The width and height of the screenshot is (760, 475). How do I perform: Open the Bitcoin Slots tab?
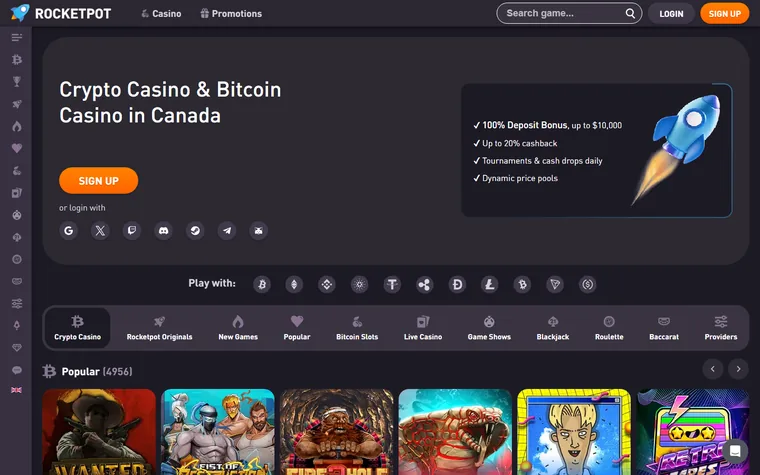pyautogui.click(x=357, y=328)
